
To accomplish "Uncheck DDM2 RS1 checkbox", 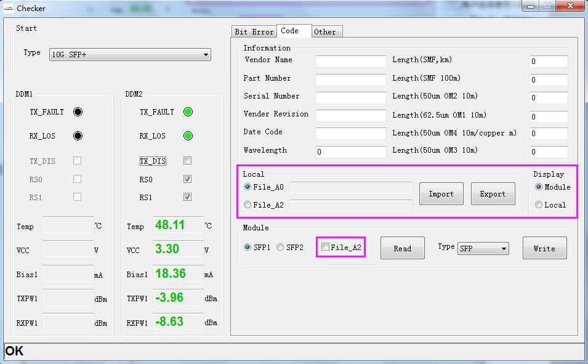I will point(188,197).
